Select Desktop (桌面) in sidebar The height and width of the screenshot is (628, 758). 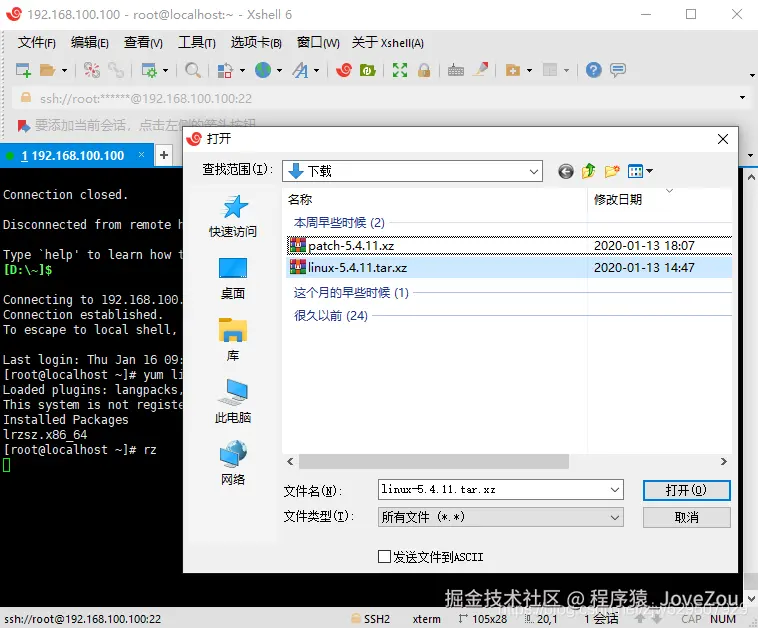tap(233, 278)
